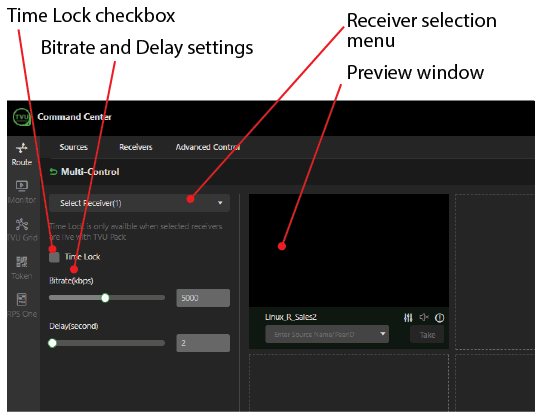
Task: Open the Route sidebar section
Action: point(22,154)
